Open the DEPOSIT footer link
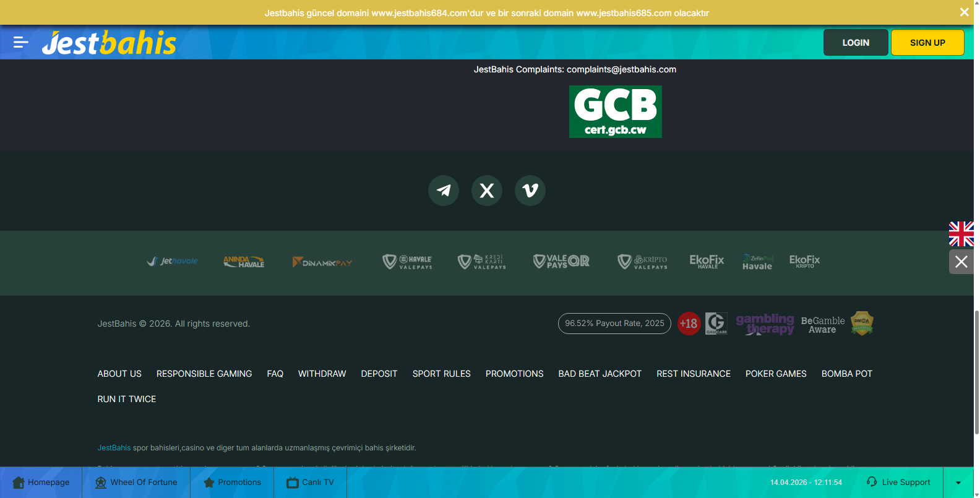980x498 pixels. 379,374
